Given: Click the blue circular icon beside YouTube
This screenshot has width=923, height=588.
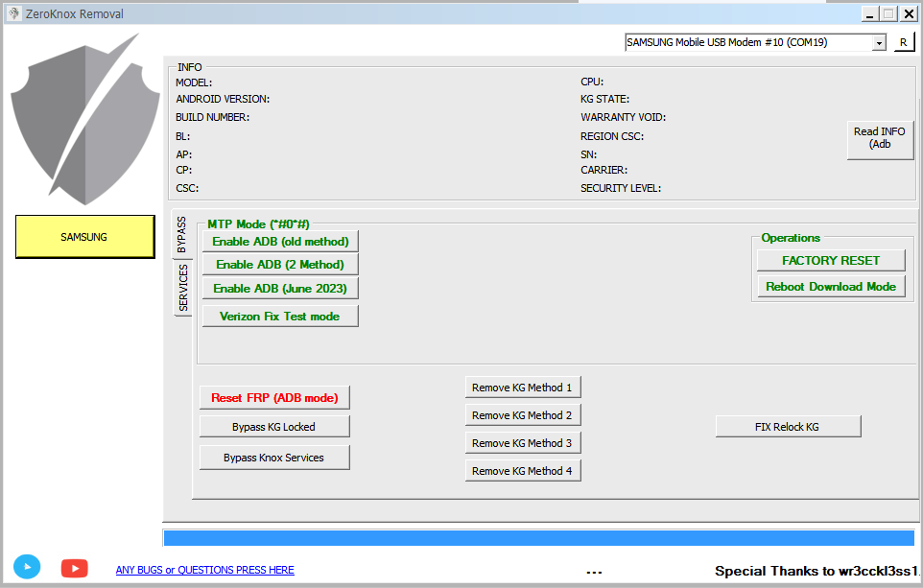Looking at the screenshot, I should pos(27,567).
